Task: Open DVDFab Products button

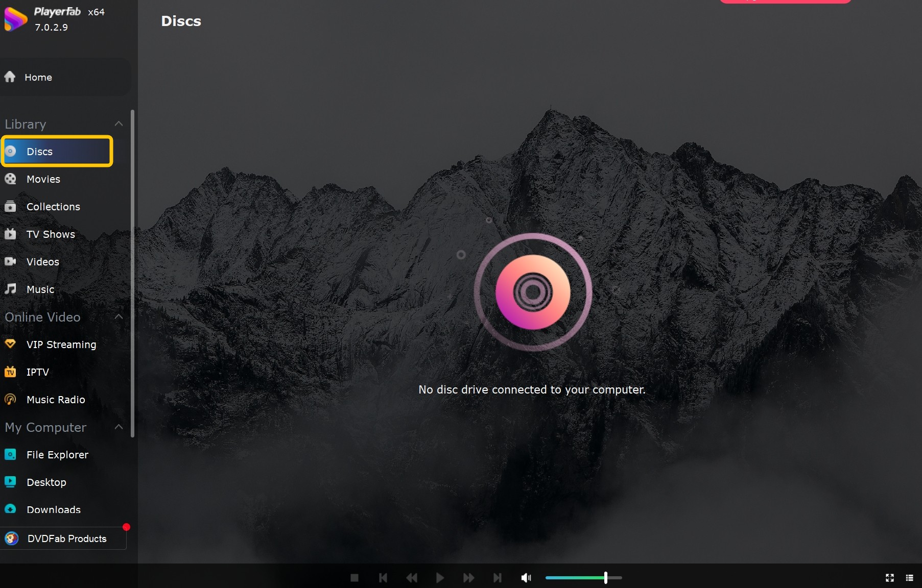Action: tap(63, 538)
